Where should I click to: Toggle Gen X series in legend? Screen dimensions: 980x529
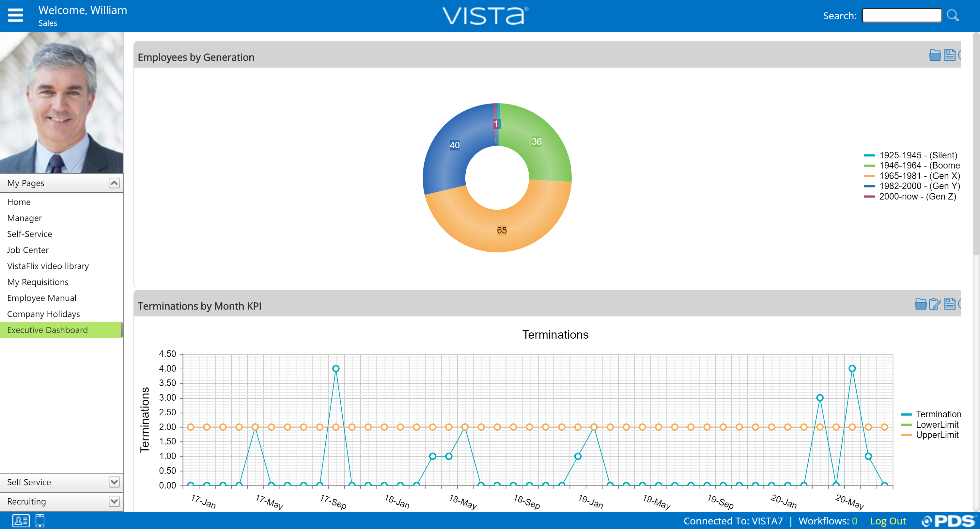point(920,176)
